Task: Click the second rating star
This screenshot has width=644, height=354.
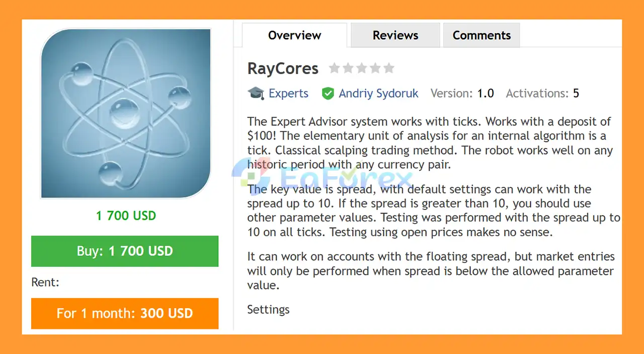Action: point(348,68)
